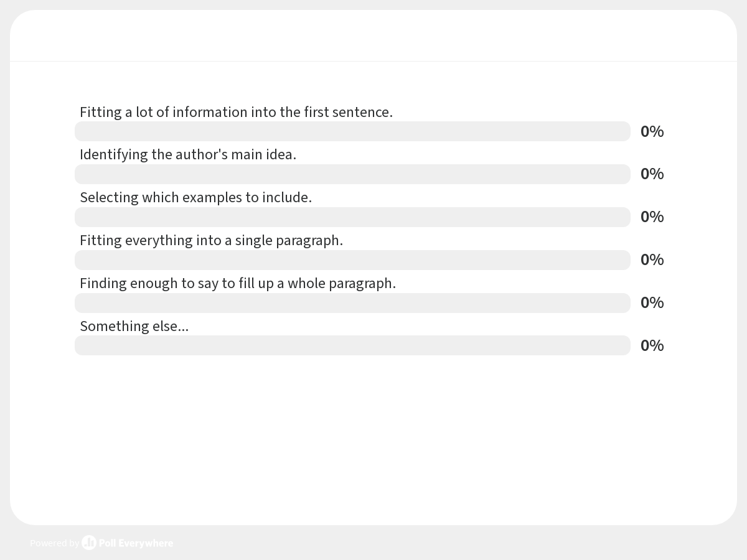This screenshot has width=747, height=560.
Task: Click the Poll Everywhere logo icon
Action: [89, 543]
